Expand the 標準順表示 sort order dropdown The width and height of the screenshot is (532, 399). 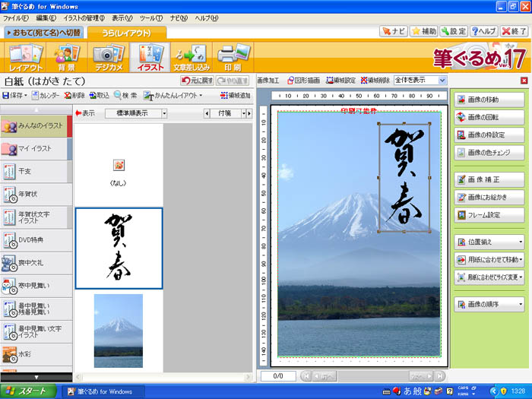163,113
